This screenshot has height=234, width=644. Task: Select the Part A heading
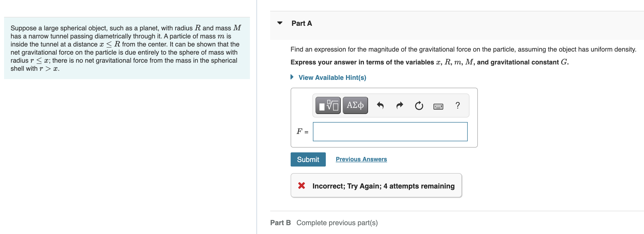pyautogui.click(x=302, y=23)
